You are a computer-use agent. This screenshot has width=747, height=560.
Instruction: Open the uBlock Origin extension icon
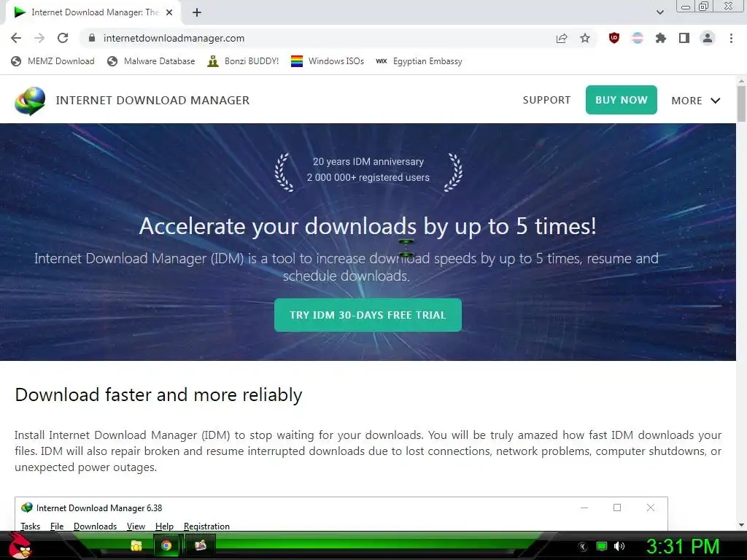[614, 38]
